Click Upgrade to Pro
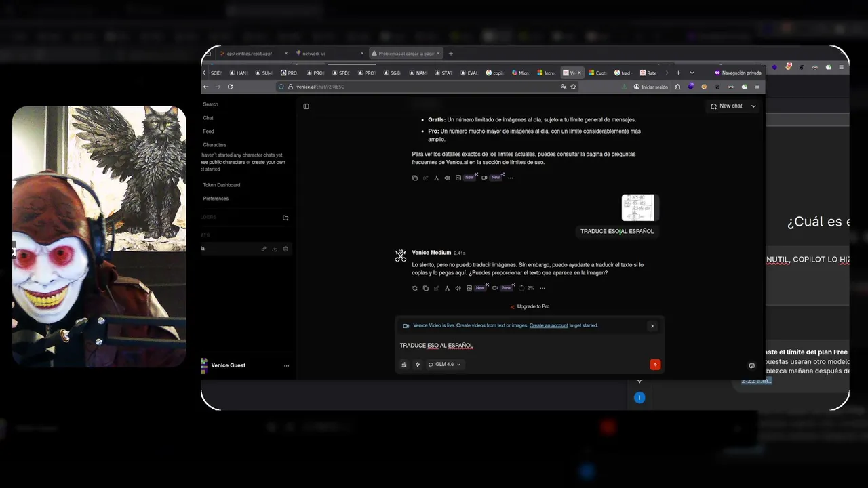Screen dimensions: 868x488 [530, 306]
